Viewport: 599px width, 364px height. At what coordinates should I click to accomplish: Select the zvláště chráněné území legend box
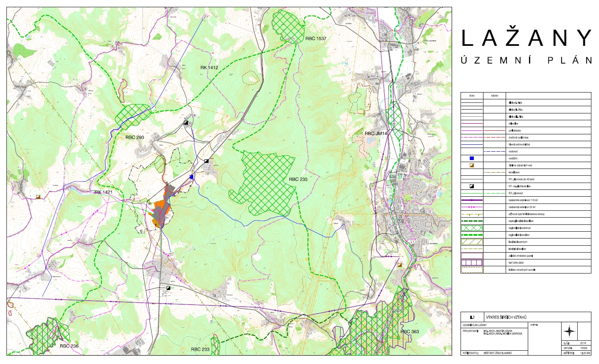(472, 256)
